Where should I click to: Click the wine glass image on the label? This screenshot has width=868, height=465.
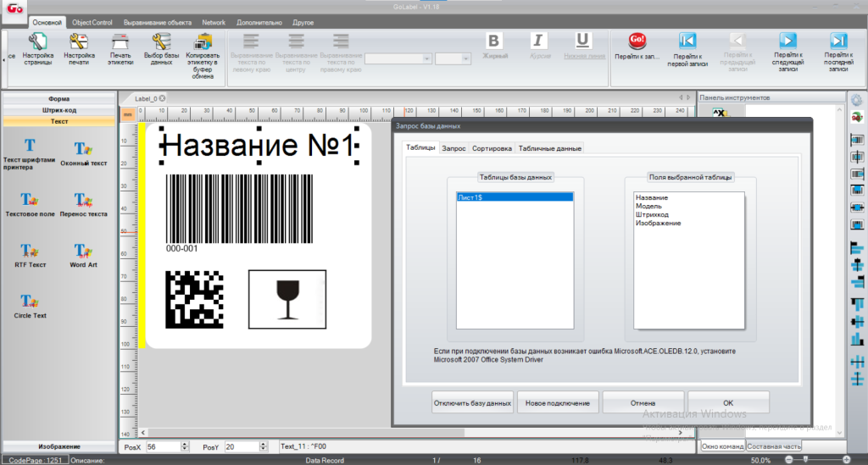[x=287, y=299]
